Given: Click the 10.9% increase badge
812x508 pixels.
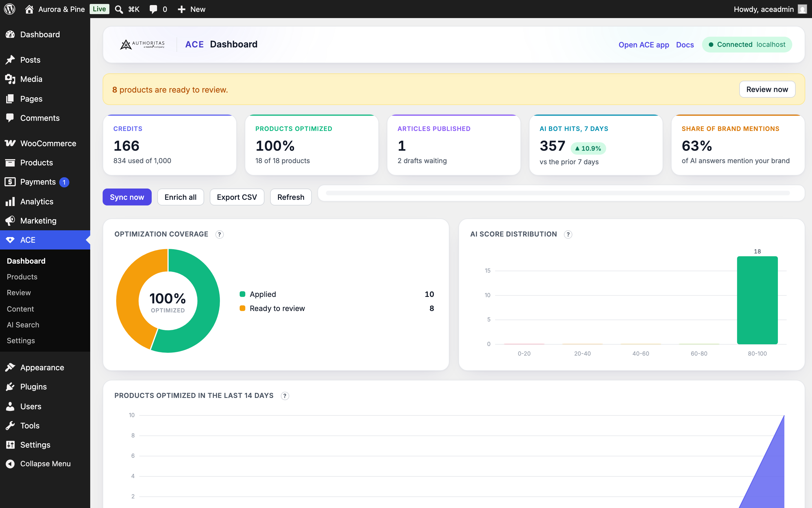Looking at the screenshot, I should (x=588, y=148).
